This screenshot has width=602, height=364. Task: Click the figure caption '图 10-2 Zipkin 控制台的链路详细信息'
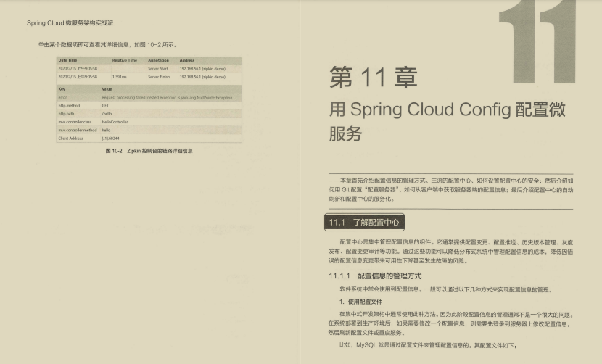(149, 151)
